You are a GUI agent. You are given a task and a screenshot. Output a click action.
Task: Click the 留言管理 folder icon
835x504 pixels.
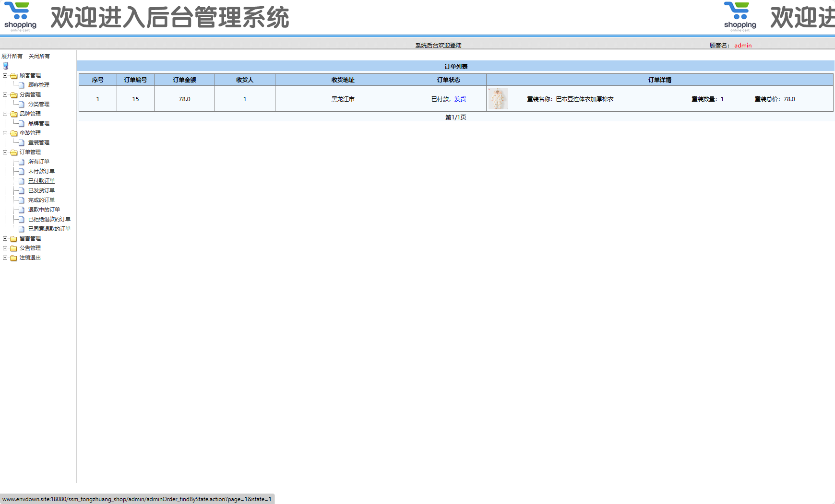[x=13, y=238]
